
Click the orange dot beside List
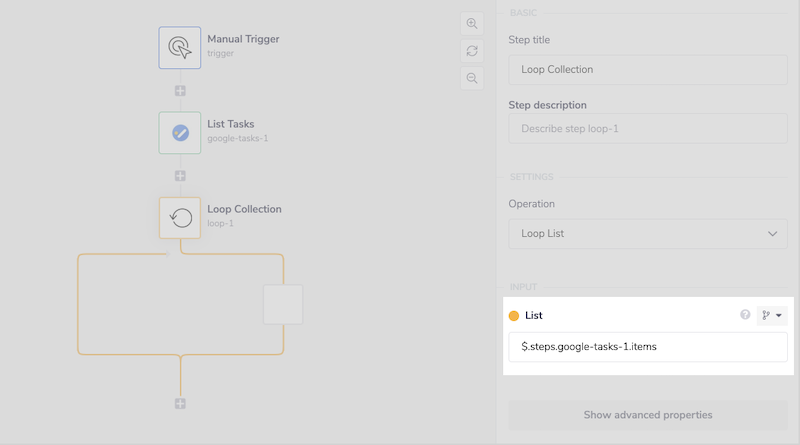(514, 316)
